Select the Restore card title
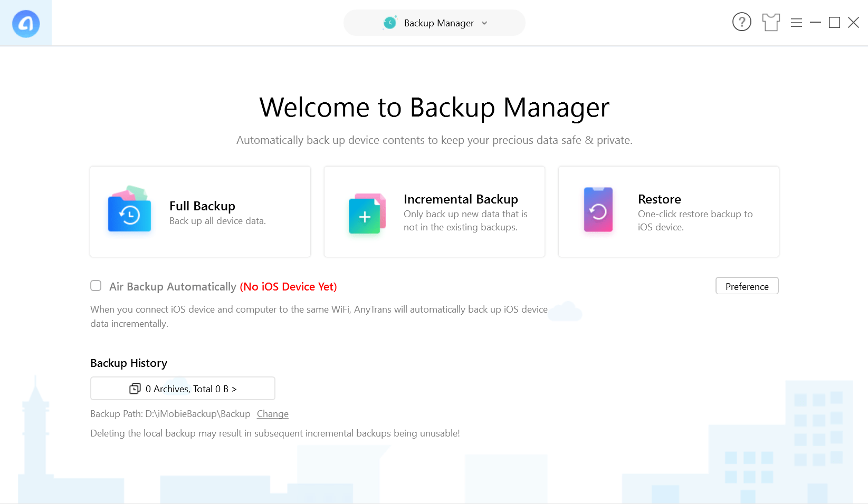Viewport: 868px width, 504px height. [x=659, y=199]
